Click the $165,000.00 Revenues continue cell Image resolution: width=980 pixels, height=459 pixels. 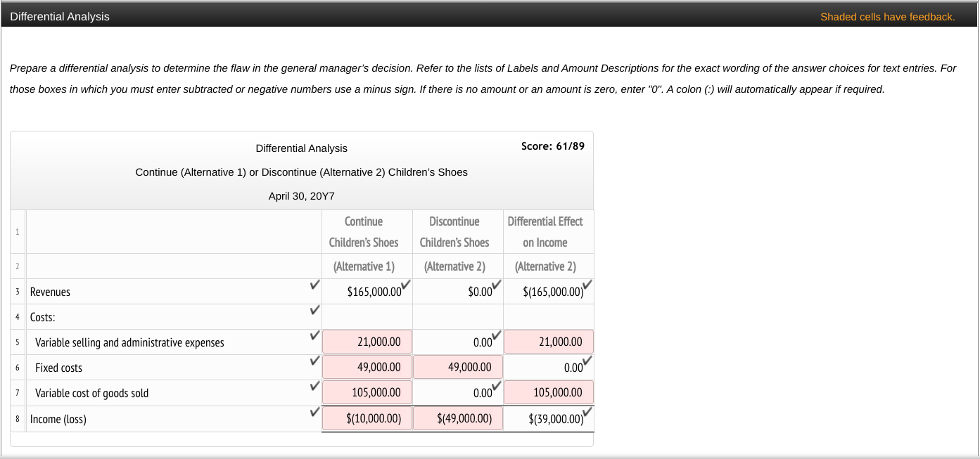[367, 292]
